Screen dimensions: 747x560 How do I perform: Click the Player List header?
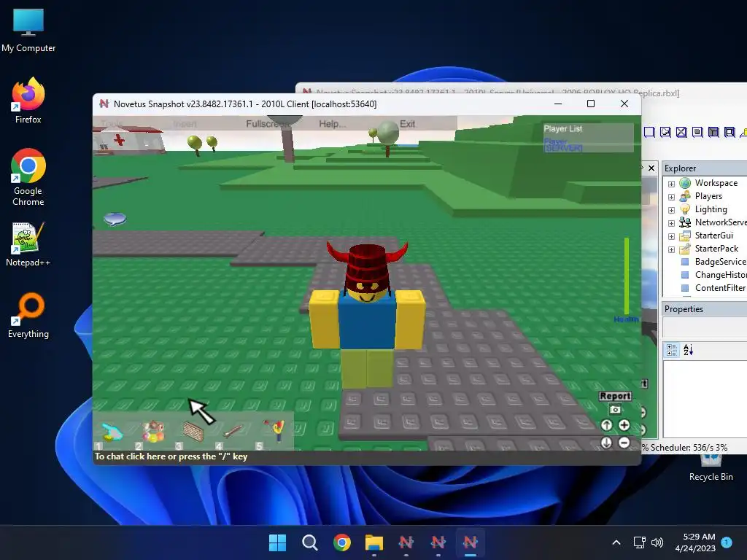point(562,128)
